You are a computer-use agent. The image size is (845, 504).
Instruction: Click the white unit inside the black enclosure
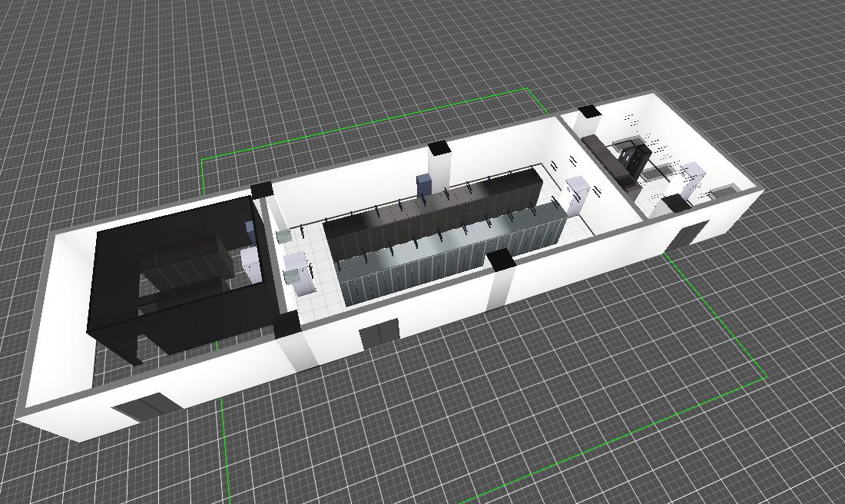(x=251, y=261)
